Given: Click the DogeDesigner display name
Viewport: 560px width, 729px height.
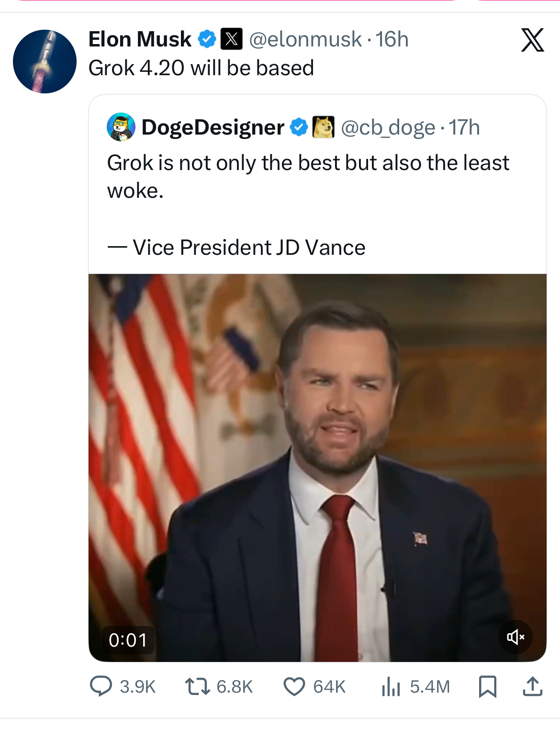Looking at the screenshot, I should tap(213, 127).
